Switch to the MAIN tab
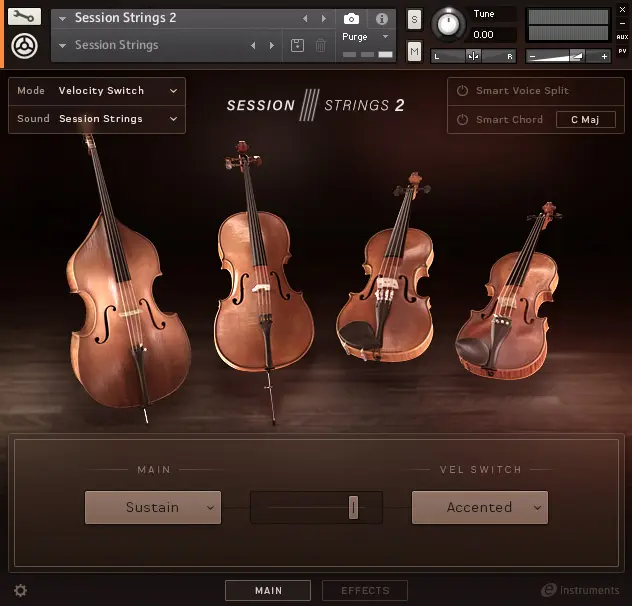The height and width of the screenshot is (606, 632). (268, 591)
